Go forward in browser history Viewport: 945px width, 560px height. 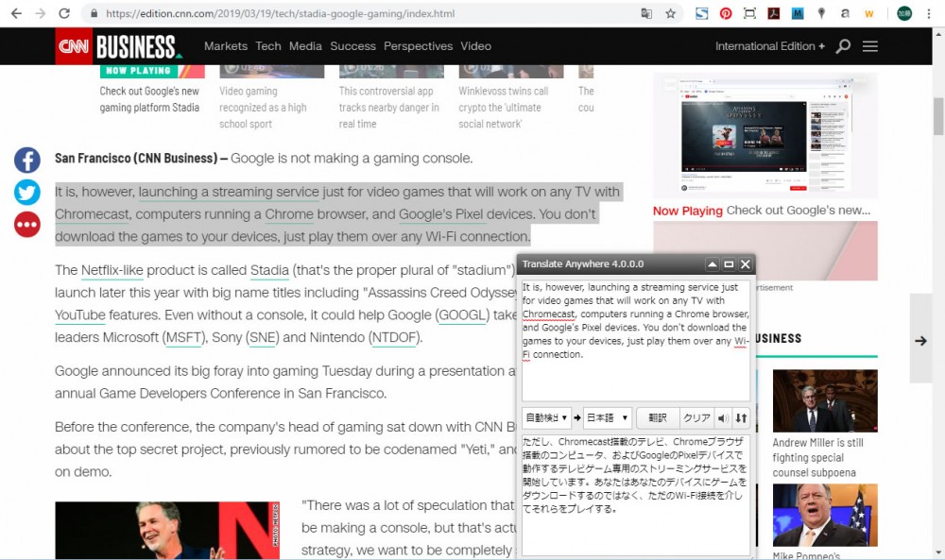coord(40,13)
